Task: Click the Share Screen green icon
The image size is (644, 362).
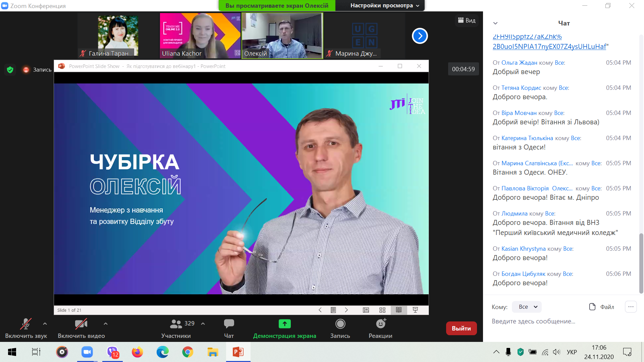Action: (x=284, y=324)
